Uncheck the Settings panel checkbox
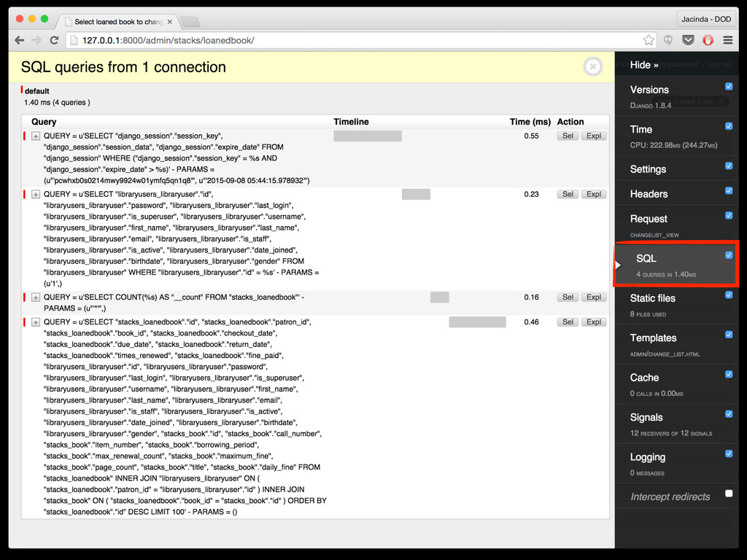Viewport: 747px width, 560px height. tap(729, 166)
